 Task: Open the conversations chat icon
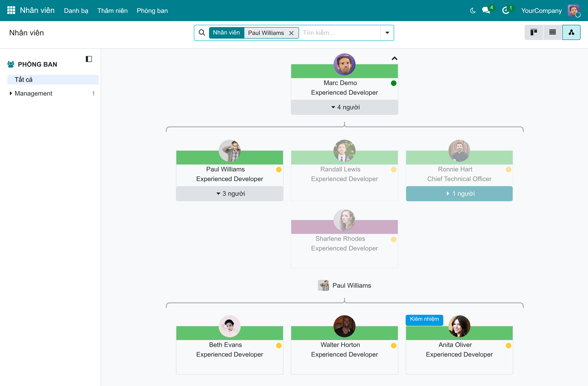point(486,11)
